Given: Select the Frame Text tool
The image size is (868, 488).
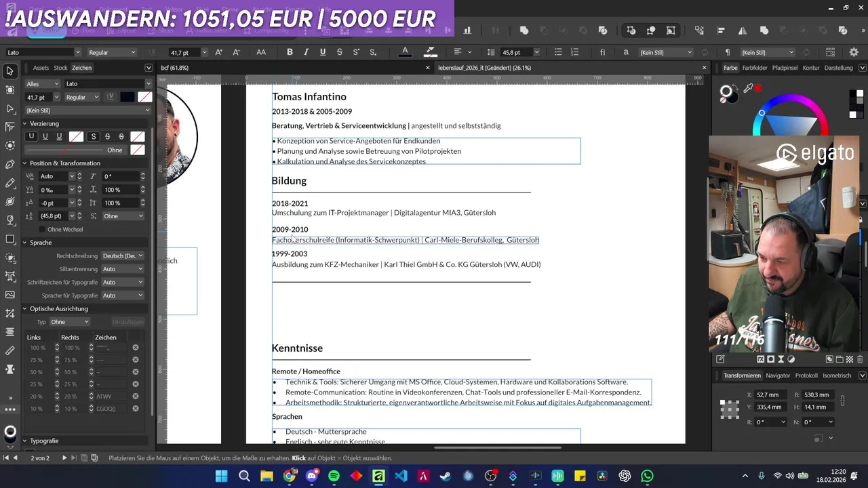Looking at the screenshot, I should point(10,277).
